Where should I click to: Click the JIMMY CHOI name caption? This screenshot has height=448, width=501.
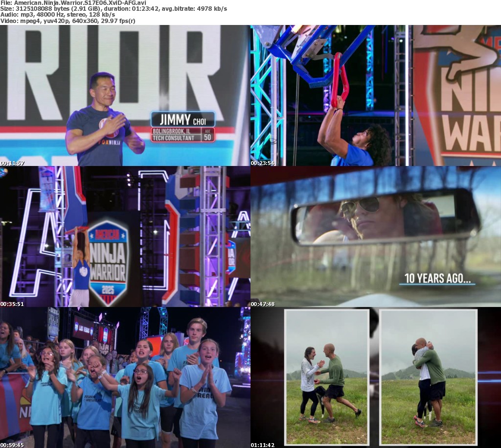pos(183,119)
